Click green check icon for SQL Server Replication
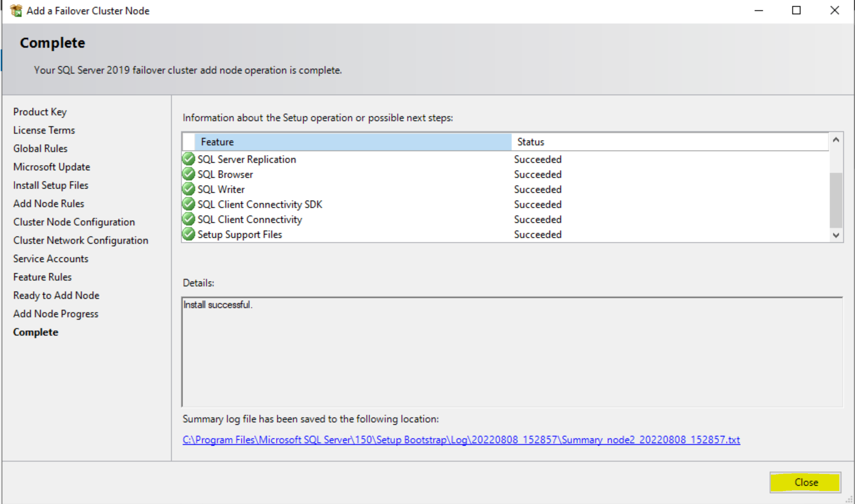Image resolution: width=855 pixels, height=504 pixels. pos(188,159)
